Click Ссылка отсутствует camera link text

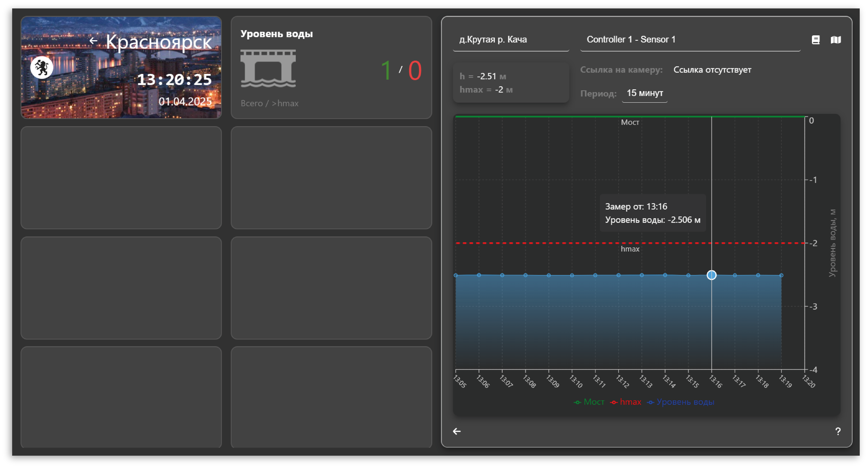712,70
